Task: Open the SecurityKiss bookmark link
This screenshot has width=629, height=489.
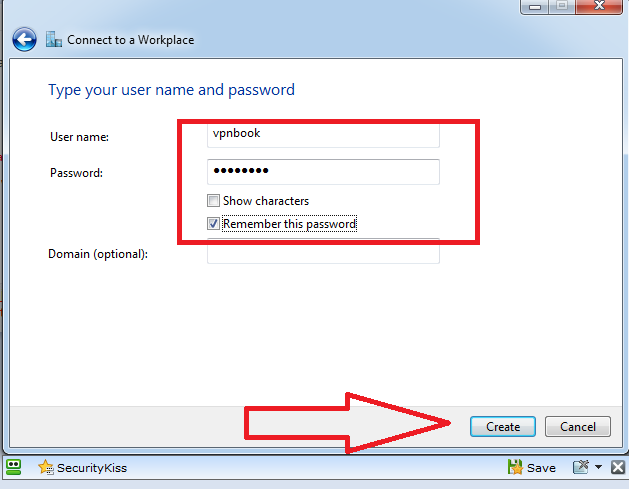Action: pos(91,467)
